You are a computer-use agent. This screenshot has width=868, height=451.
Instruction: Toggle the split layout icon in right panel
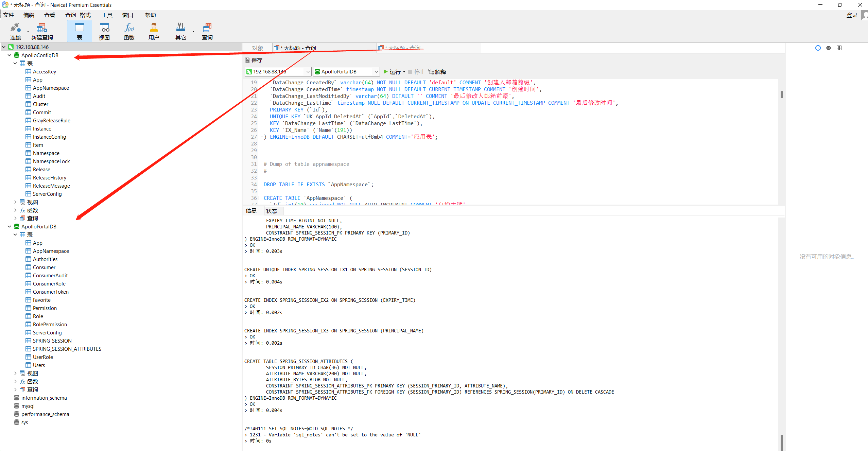pos(839,48)
